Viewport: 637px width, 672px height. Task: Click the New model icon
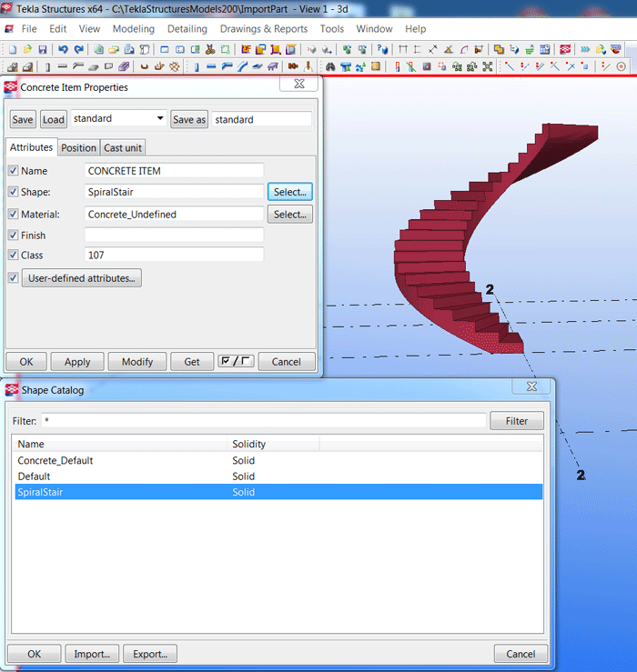pyautogui.click(x=12, y=49)
